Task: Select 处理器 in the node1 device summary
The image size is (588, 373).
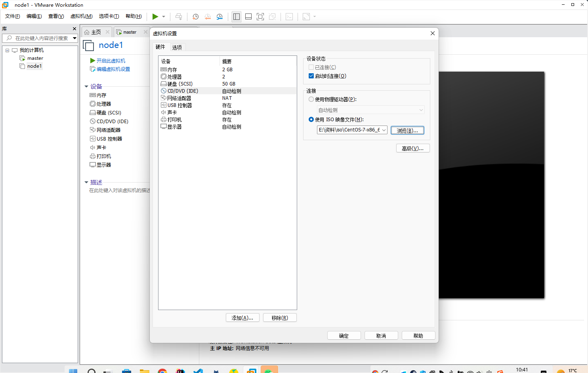Action: [100, 104]
